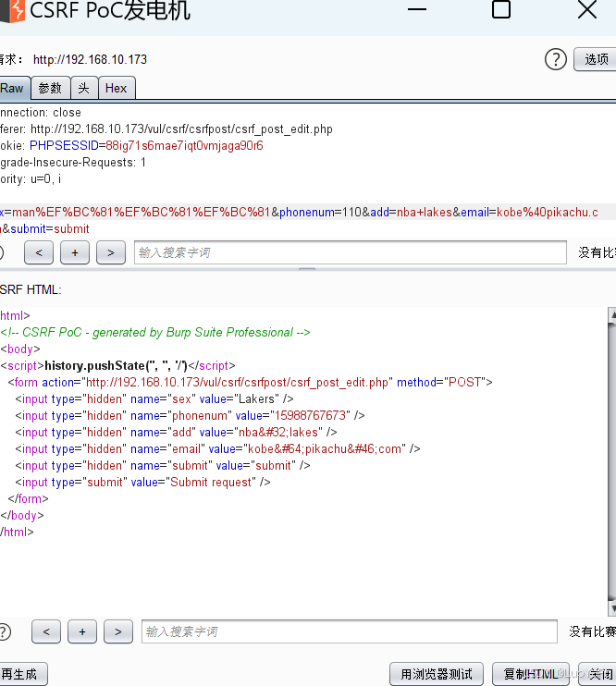Close the window with title bar X
Viewport: 616px width, 686px height.
(587, 9)
